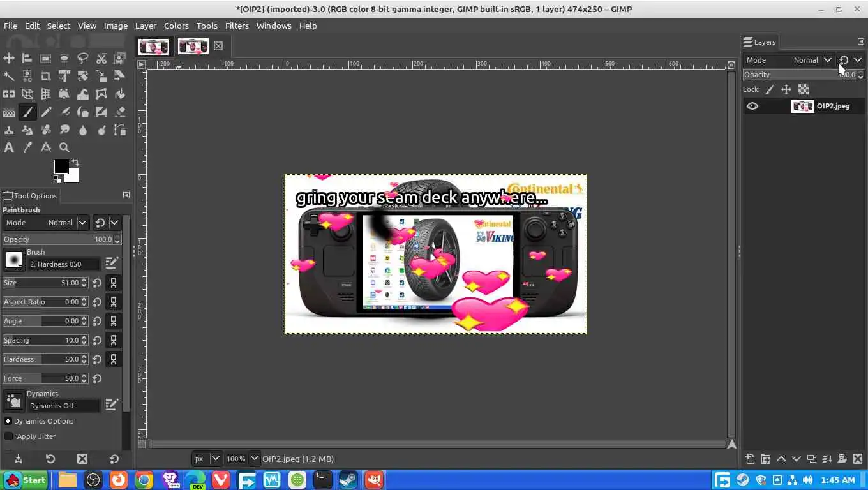Create a new layer in Layers panel

750,459
